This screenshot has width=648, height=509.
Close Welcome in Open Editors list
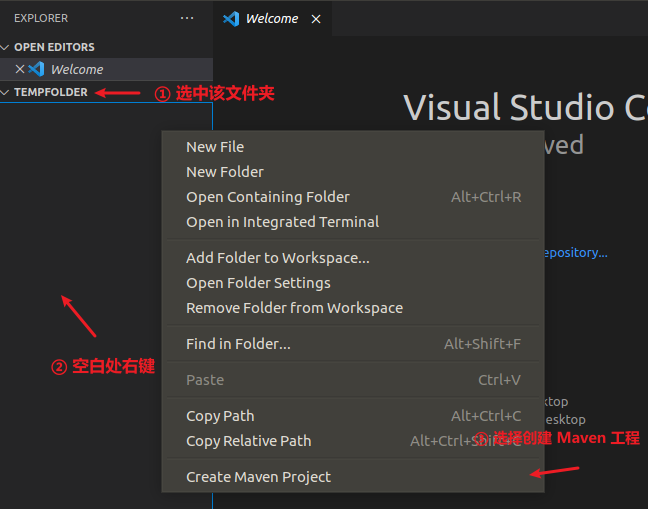click(x=20, y=69)
